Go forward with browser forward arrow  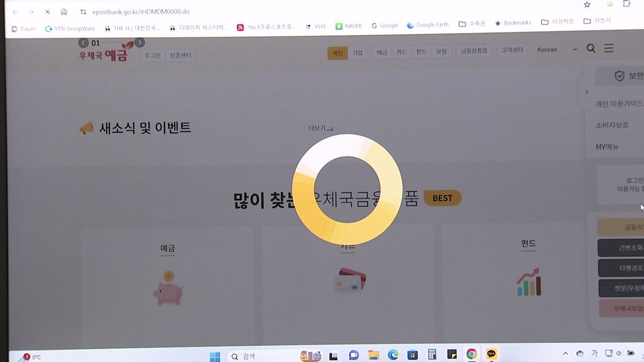coord(31,12)
